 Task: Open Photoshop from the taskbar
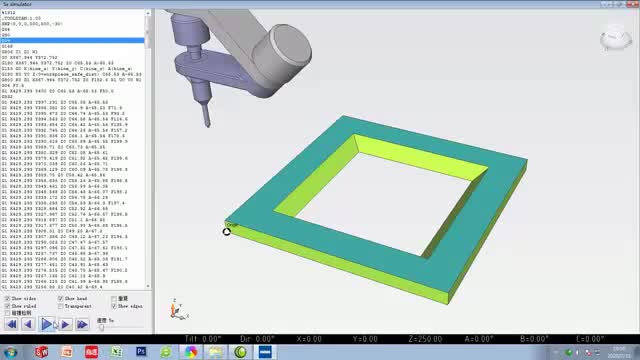[x=141, y=351]
